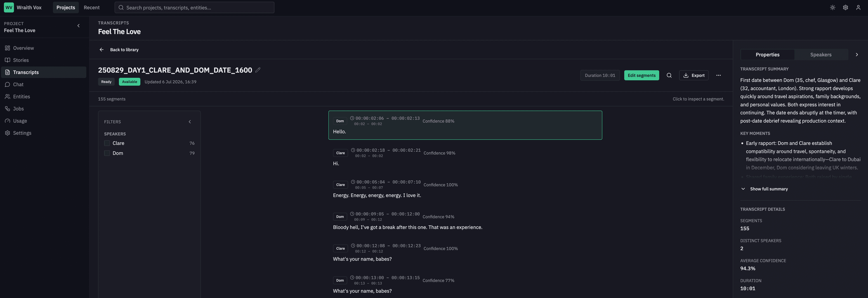Click the Edit segments button
868x298 pixels.
click(641, 75)
